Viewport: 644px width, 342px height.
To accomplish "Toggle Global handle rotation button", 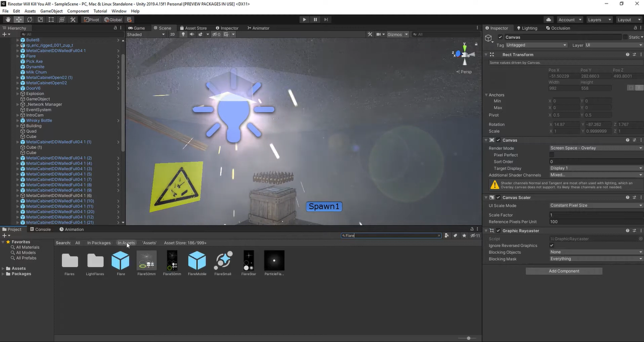I will tap(113, 20).
